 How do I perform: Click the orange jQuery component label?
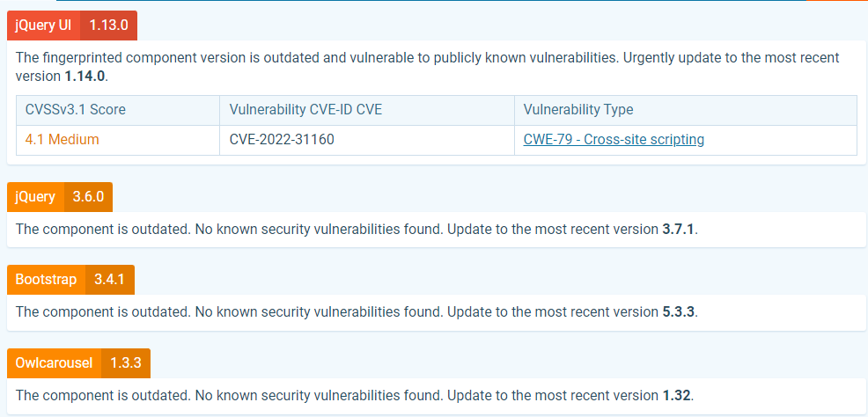point(35,196)
